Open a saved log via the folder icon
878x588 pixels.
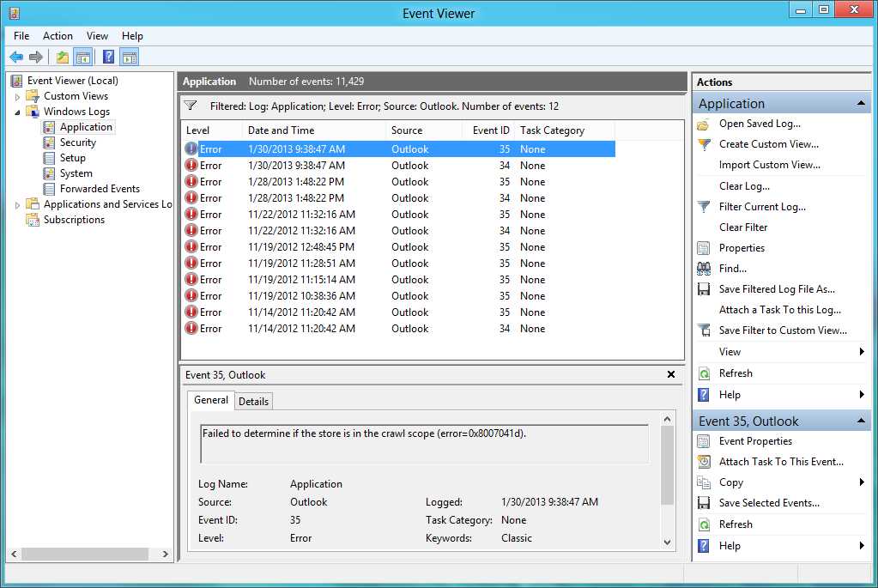pos(704,124)
